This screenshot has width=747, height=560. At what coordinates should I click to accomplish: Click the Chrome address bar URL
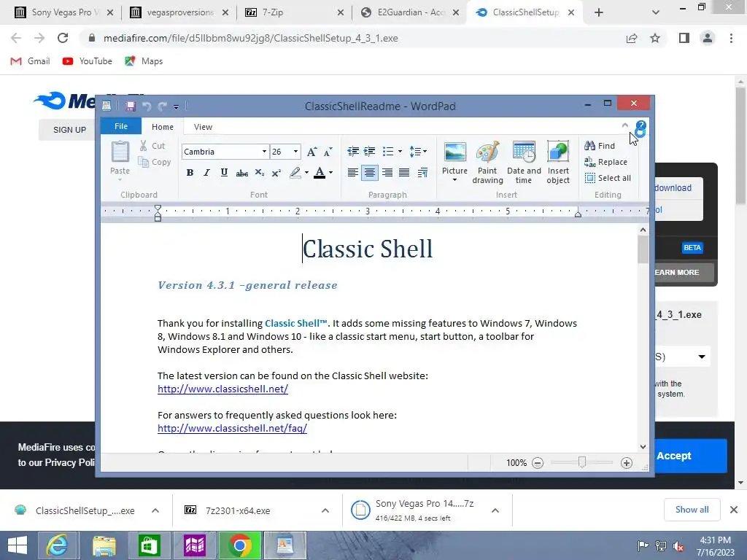[251, 38]
